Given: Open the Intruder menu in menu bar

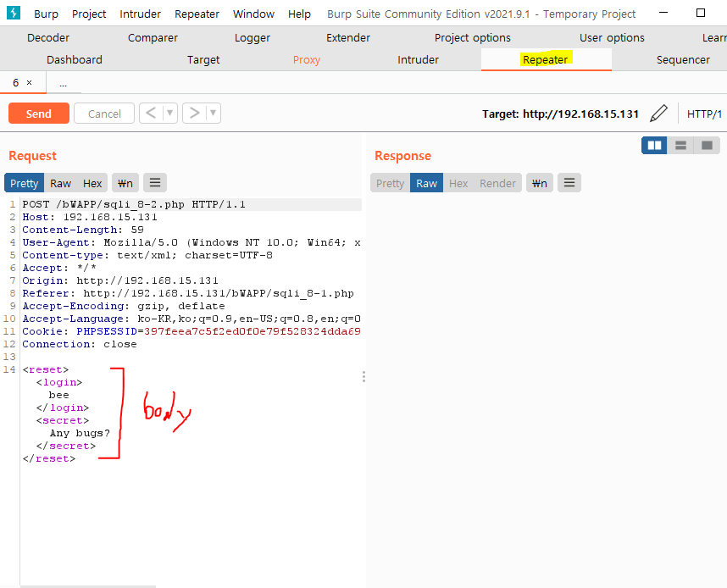Looking at the screenshot, I should coord(140,14).
